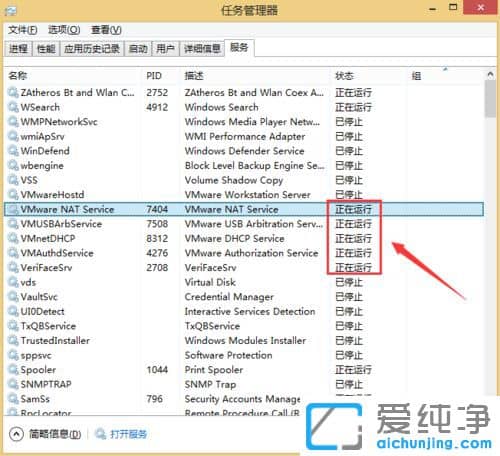
Task: Click the VMware DHCP Service description
Action: 235,239
